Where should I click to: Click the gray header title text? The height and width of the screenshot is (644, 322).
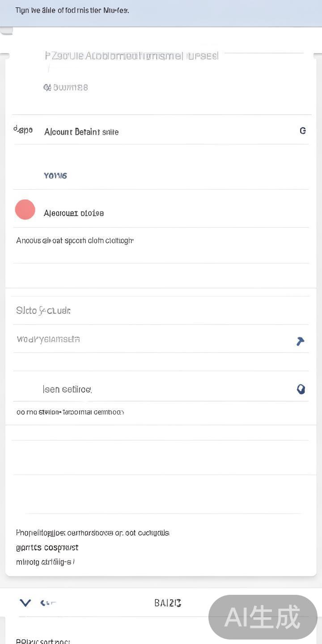[131, 56]
